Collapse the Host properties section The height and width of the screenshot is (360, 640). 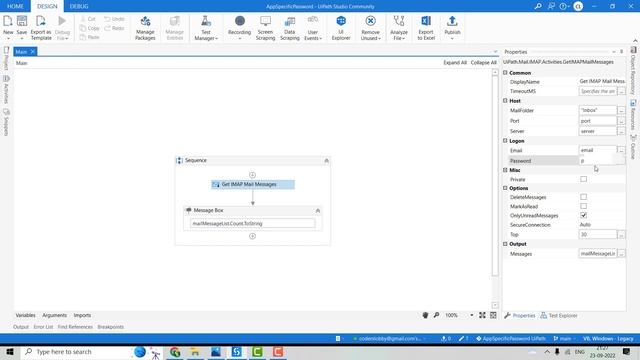tap(505, 100)
